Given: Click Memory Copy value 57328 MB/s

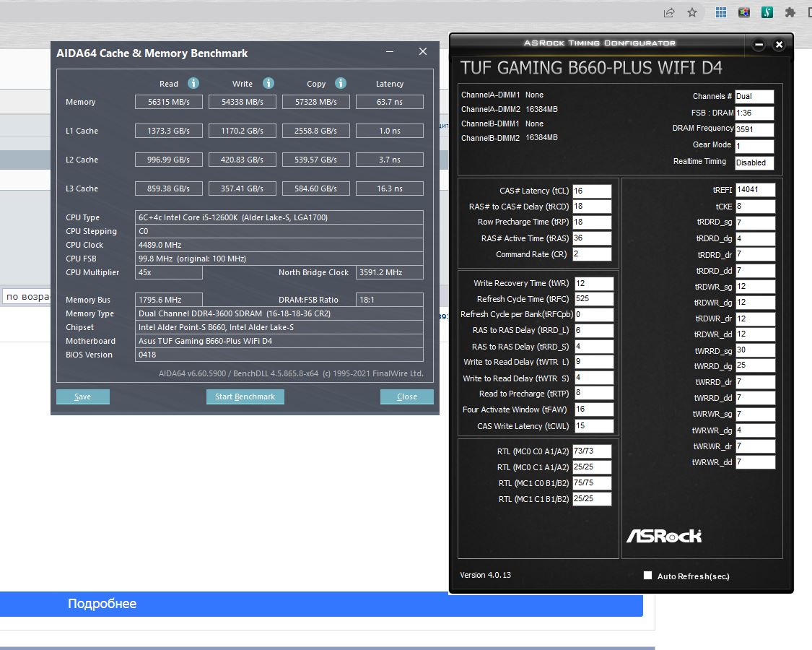Looking at the screenshot, I should coord(316,102).
